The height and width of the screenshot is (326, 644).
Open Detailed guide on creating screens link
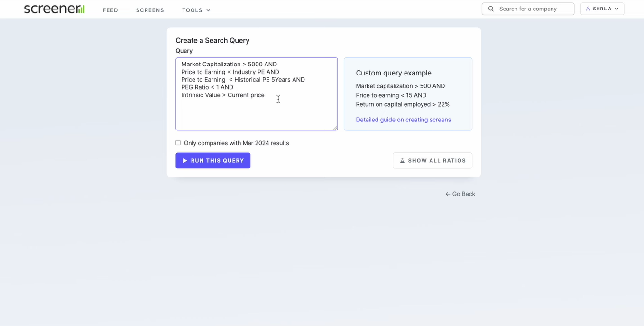click(404, 120)
